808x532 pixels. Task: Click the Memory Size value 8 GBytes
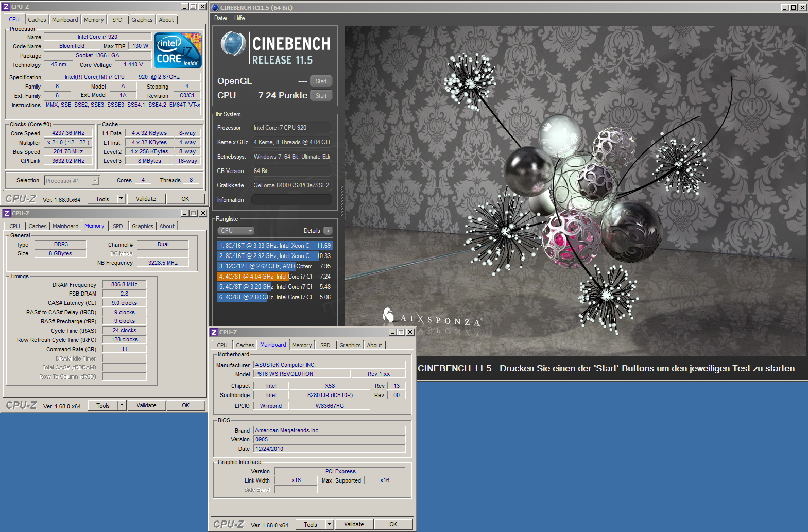tap(60, 253)
